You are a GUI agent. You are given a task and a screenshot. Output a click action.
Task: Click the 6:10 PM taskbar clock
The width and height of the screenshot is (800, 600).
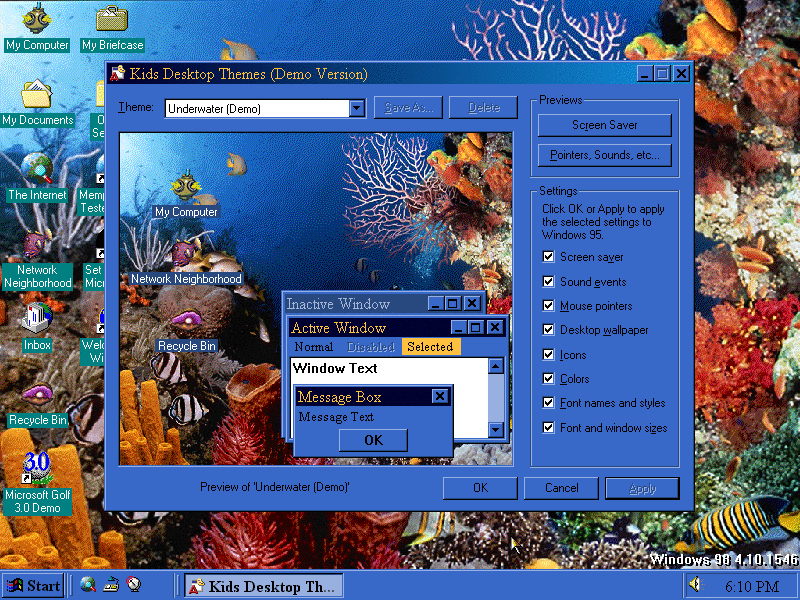point(752,586)
